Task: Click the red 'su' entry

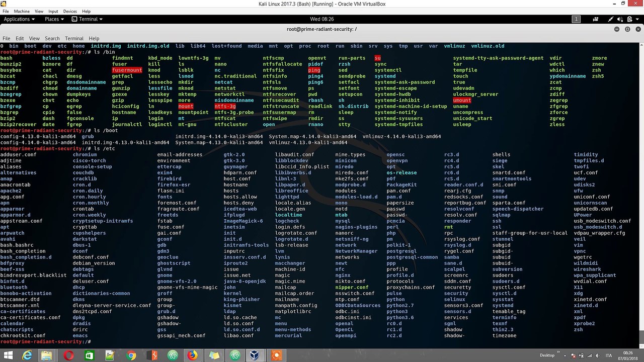Action: [378, 58]
